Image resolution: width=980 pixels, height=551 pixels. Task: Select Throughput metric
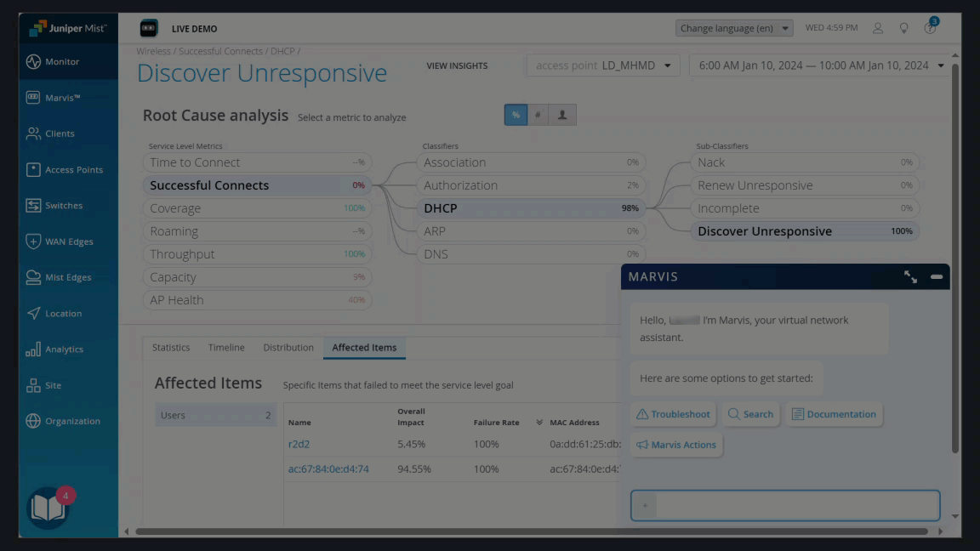click(257, 254)
